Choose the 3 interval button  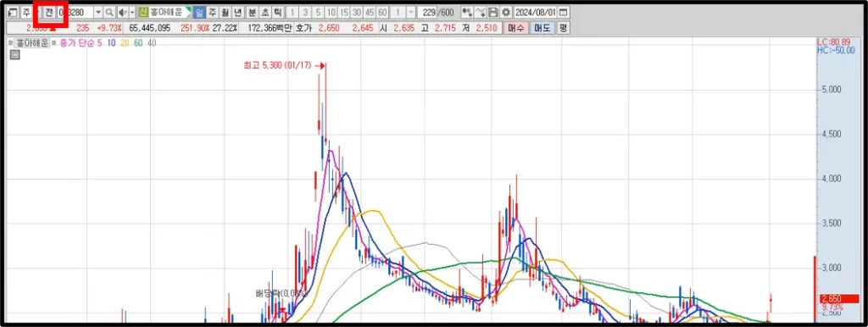pyautogui.click(x=305, y=12)
